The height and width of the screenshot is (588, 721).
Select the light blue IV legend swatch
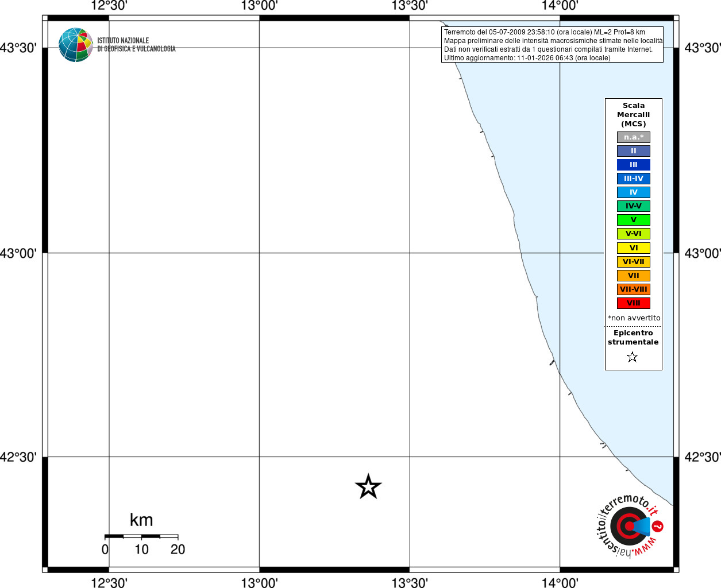point(634,192)
